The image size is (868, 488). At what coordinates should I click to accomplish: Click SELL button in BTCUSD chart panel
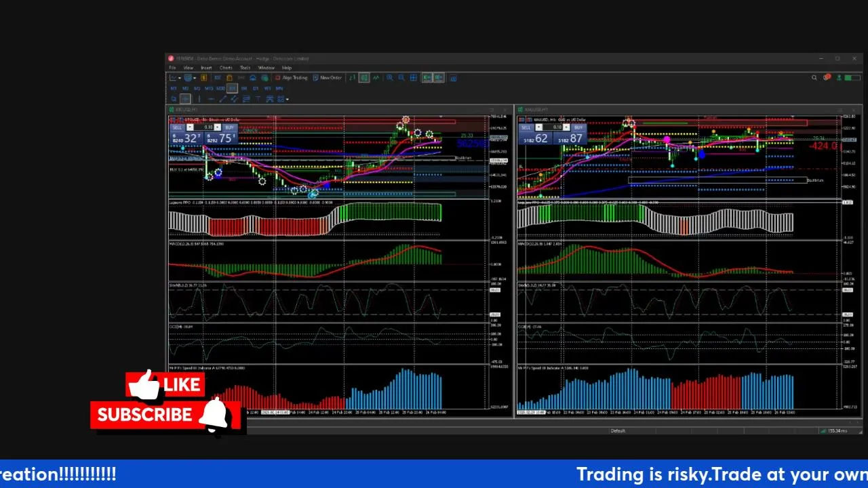[x=177, y=127]
